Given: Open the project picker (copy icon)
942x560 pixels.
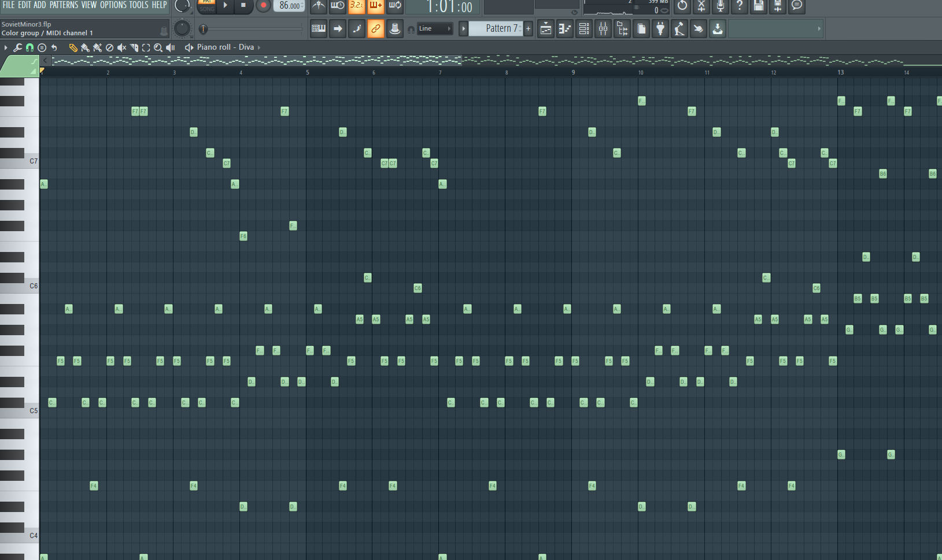Looking at the screenshot, I should pos(641,28).
